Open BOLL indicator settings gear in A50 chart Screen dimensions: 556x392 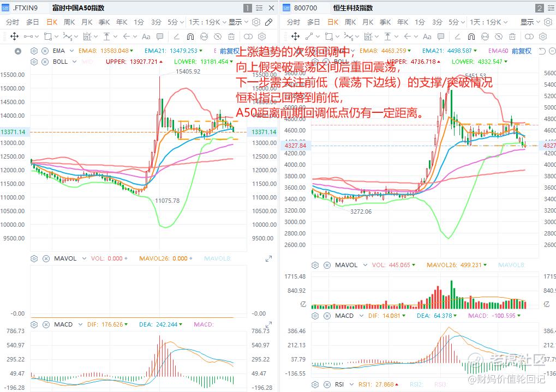pyautogui.click(x=34, y=62)
